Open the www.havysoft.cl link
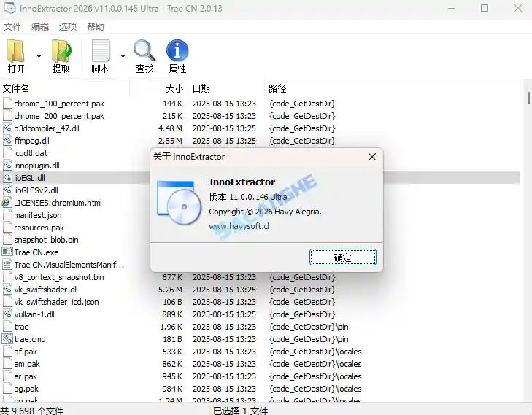The width and height of the screenshot is (532, 415). [239, 226]
